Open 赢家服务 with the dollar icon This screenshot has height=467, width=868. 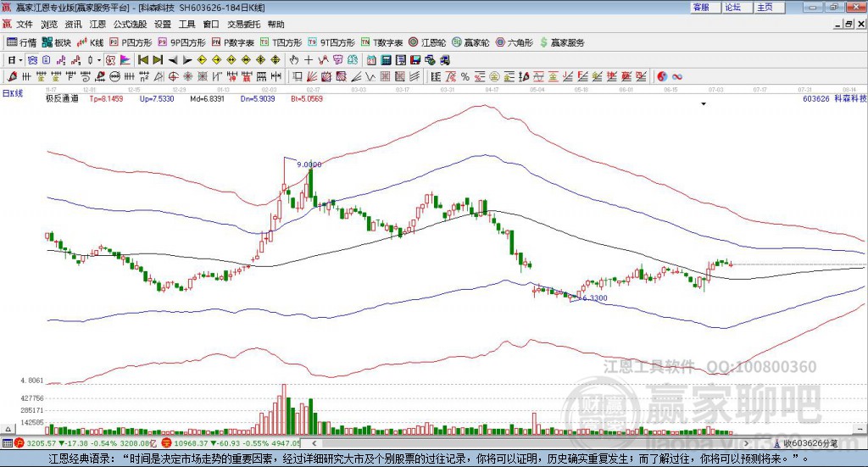(x=562, y=42)
